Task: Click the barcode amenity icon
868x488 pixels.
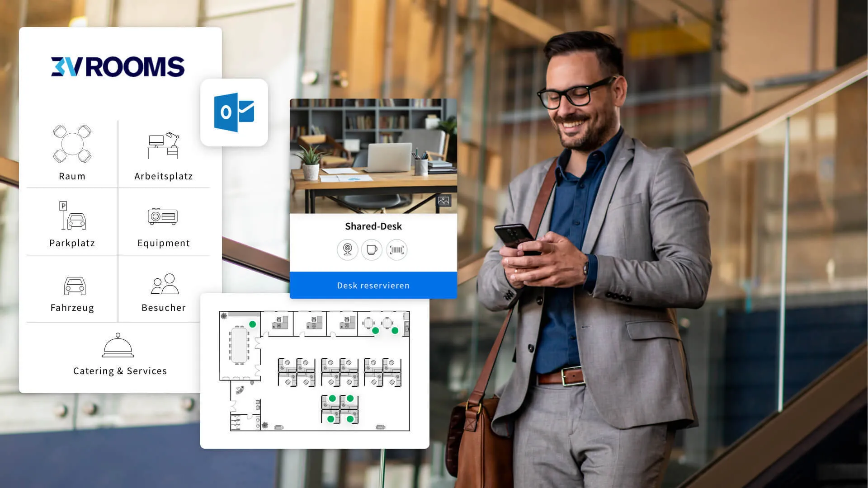Action: (x=396, y=249)
